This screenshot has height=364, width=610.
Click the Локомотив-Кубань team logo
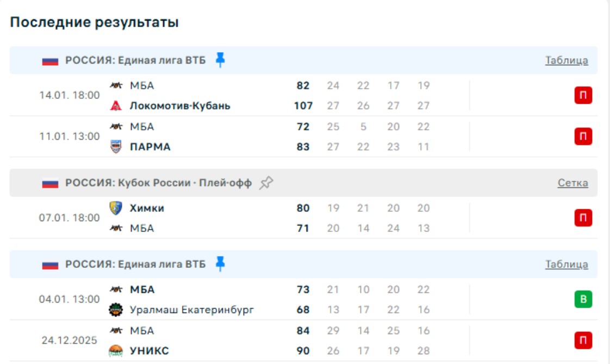point(116,106)
